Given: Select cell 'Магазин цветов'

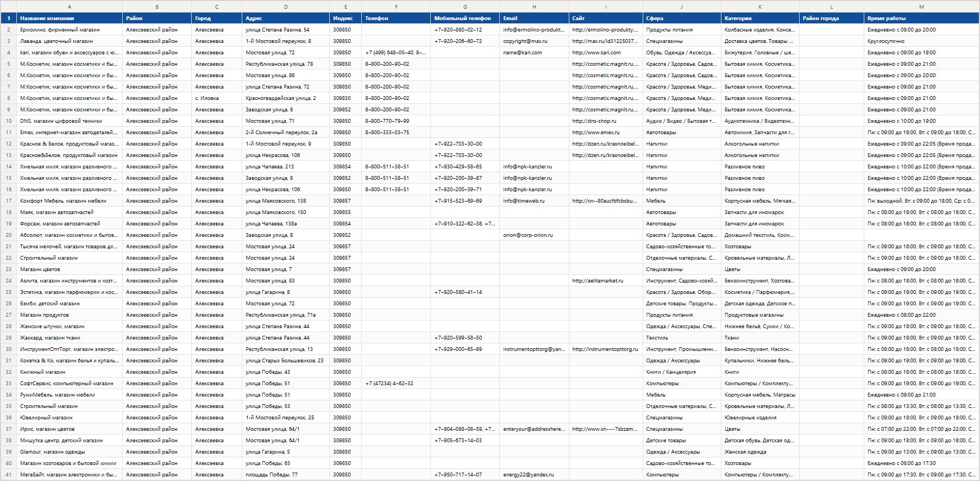Looking at the screenshot, I should point(70,269).
